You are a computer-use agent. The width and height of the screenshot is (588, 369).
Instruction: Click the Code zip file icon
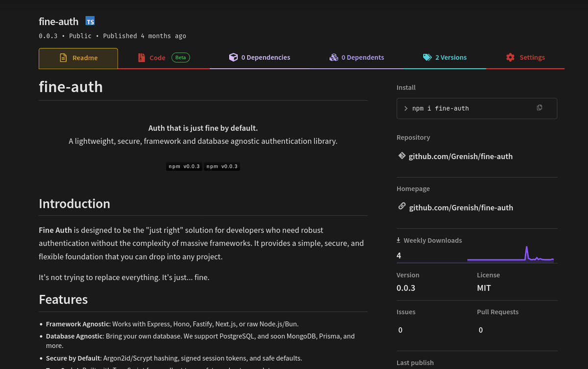tap(142, 58)
